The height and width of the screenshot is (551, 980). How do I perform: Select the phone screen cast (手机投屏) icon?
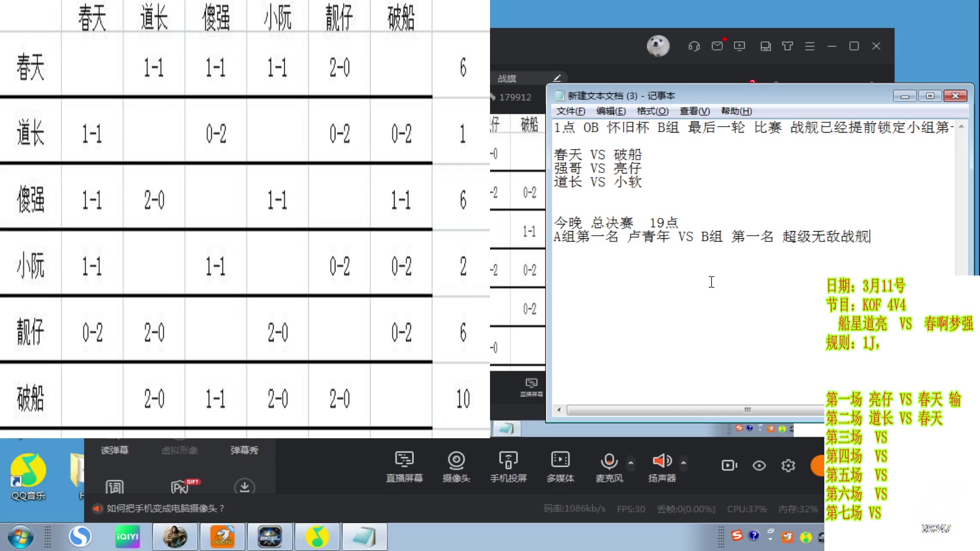tap(508, 466)
